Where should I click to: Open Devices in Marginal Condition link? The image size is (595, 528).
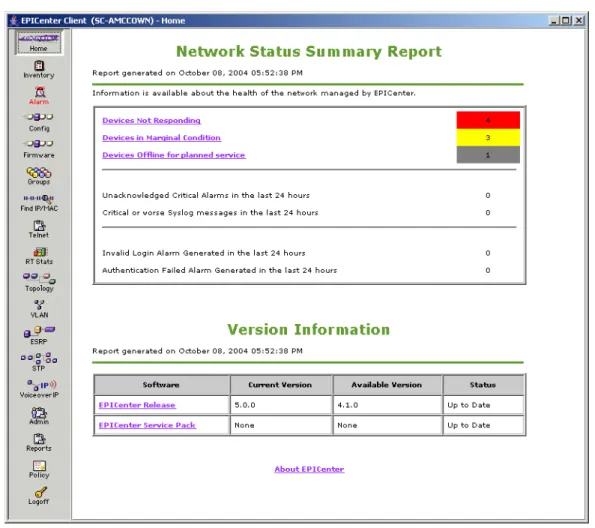coord(161,137)
